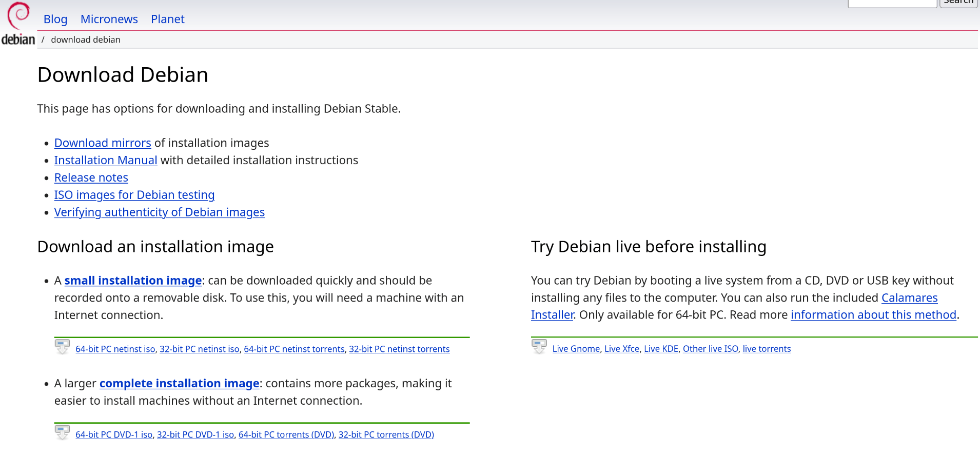This screenshot has width=980, height=456.
Task: Open the live torrents link
Action: 767,349
